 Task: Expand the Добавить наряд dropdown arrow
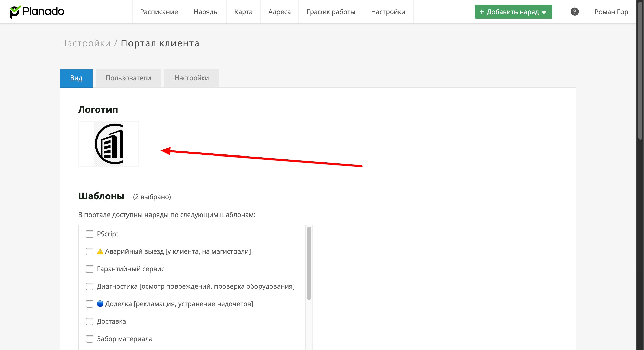coord(544,12)
